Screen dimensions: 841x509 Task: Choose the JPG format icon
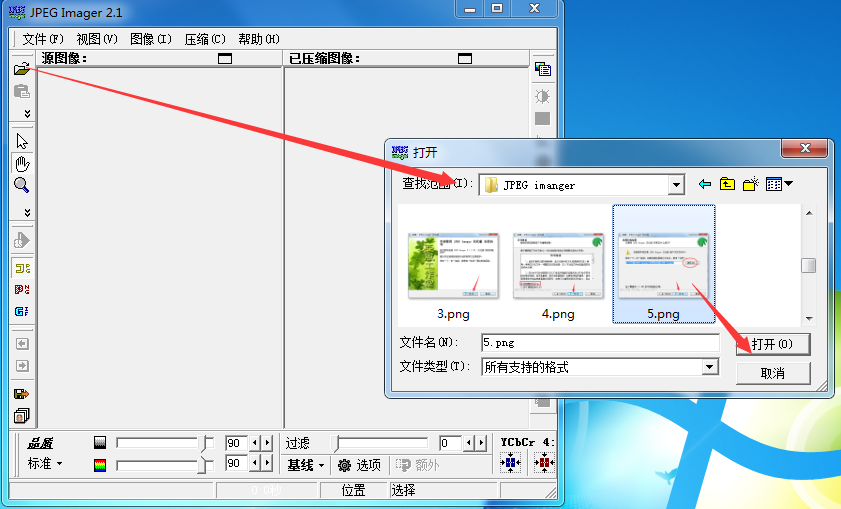[x=22, y=268]
